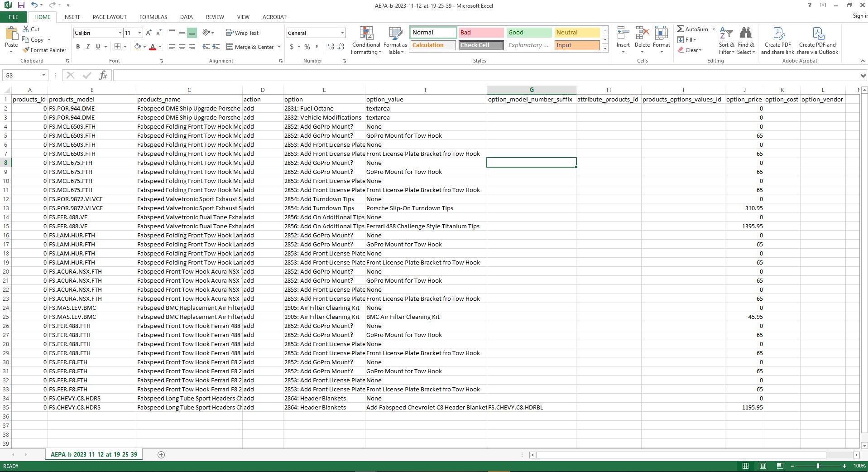Click the Percent Style icon

click(307, 47)
